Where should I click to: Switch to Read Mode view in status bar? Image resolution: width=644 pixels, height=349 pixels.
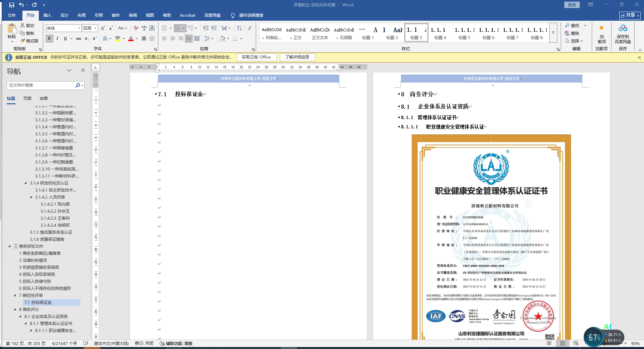pyautogui.click(x=549, y=343)
